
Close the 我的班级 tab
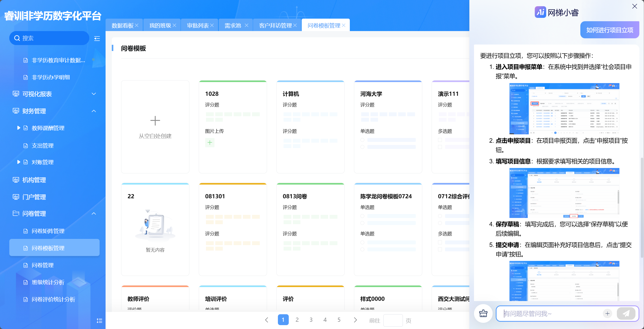click(x=175, y=25)
